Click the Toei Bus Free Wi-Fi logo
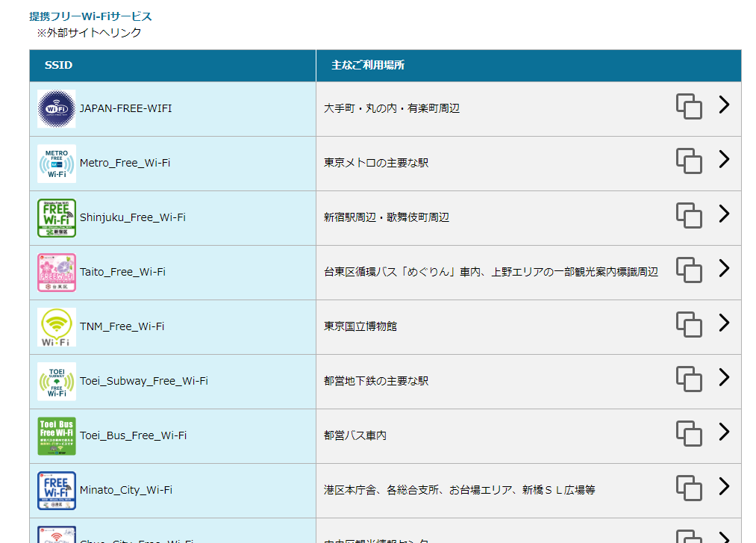 pyautogui.click(x=57, y=436)
